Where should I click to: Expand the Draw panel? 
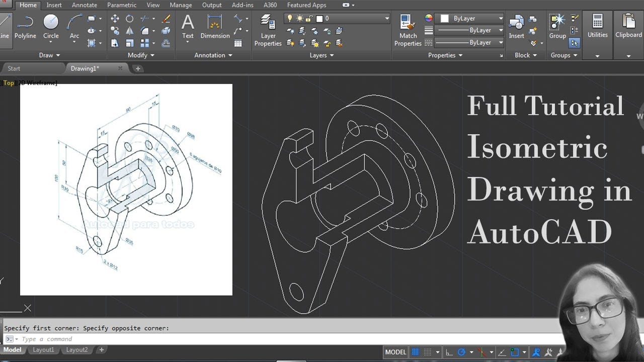[x=49, y=55]
